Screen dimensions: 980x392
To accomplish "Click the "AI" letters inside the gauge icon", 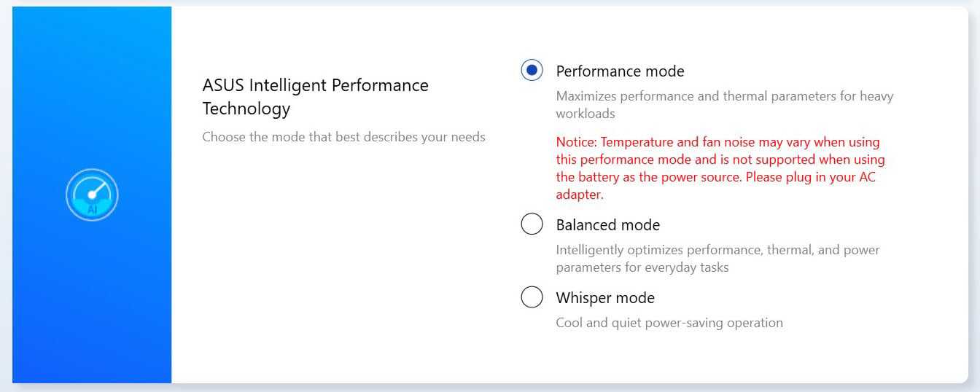I will [92, 209].
